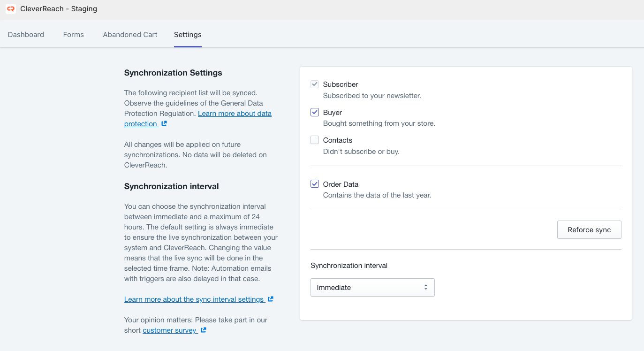The height and width of the screenshot is (351, 644).
Task: Uncheck the Buyer checkbox
Action: (x=315, y=113)
